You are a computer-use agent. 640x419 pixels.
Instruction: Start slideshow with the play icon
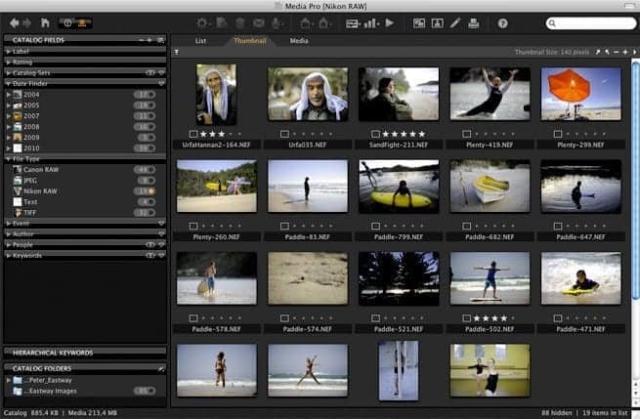click(389, 22)
